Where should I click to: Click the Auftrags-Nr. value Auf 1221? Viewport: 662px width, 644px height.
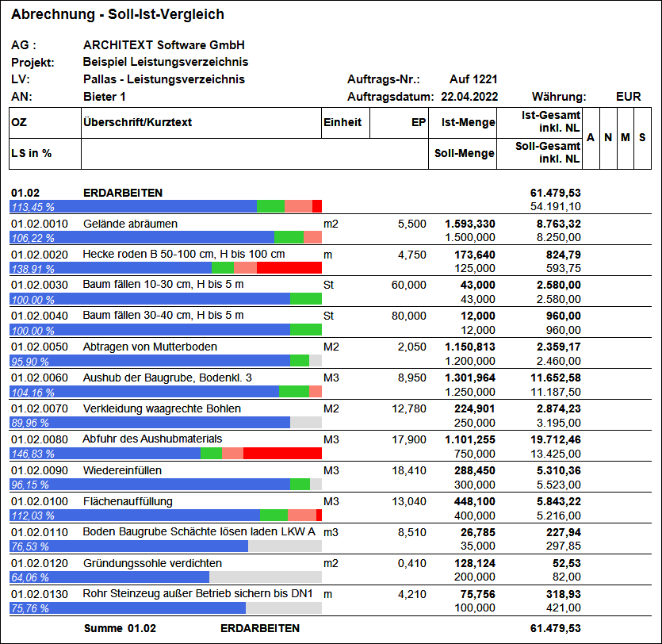[x=473, y=79]
